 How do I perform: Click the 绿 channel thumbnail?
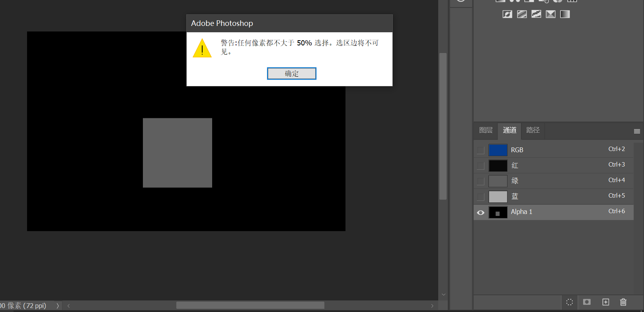498,181
